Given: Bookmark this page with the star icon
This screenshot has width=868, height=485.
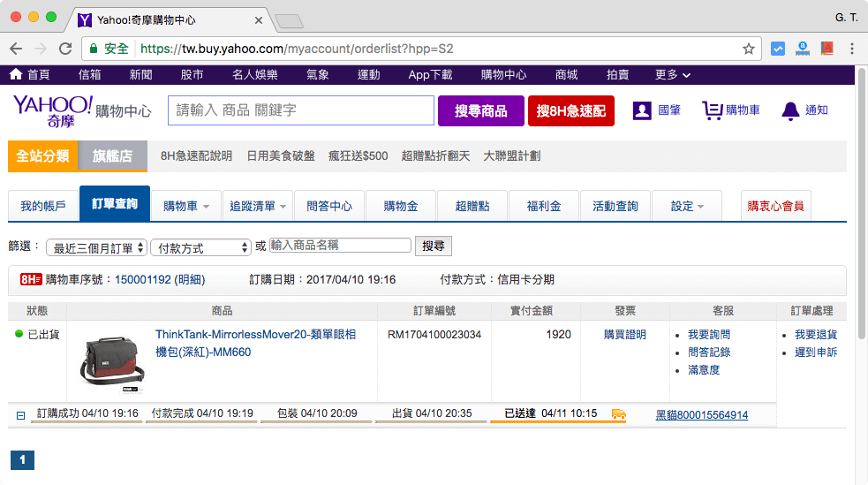Looking at the screenshot, I should point(749,49).
